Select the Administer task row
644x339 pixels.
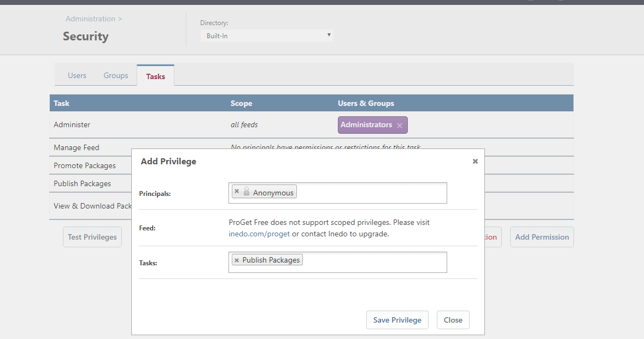click(311, 124)
